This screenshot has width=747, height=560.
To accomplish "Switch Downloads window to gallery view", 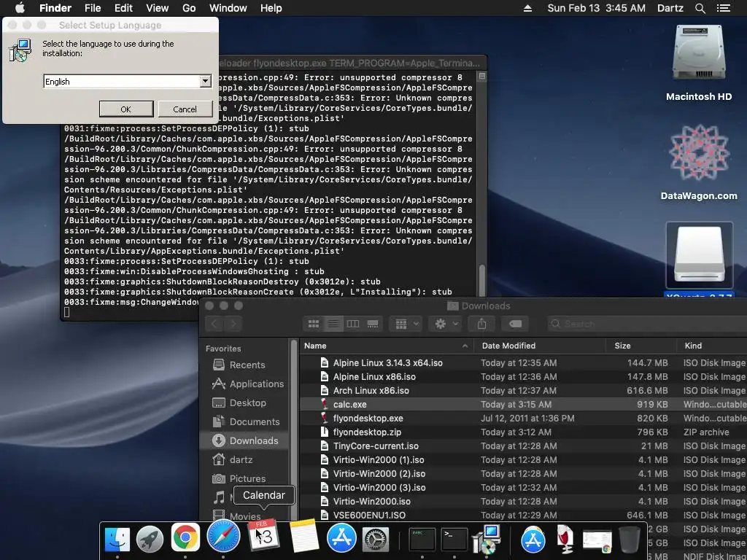I will point(373,324).
